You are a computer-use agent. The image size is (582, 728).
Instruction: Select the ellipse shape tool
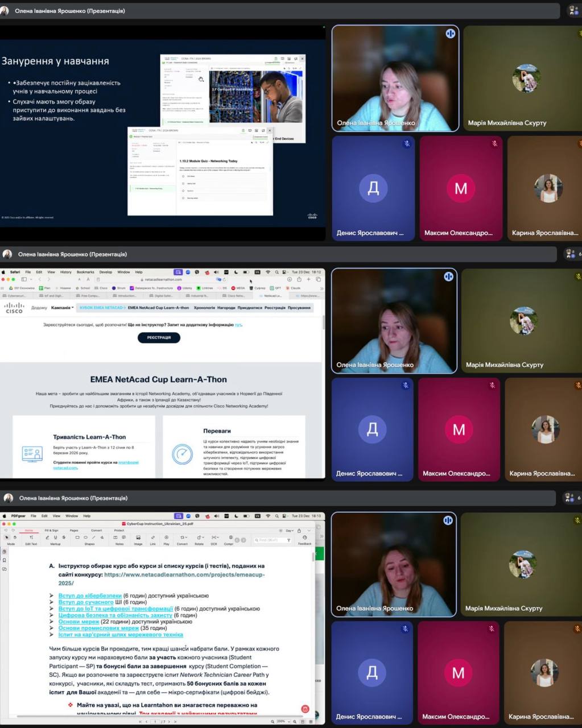[x=85, y=537]
